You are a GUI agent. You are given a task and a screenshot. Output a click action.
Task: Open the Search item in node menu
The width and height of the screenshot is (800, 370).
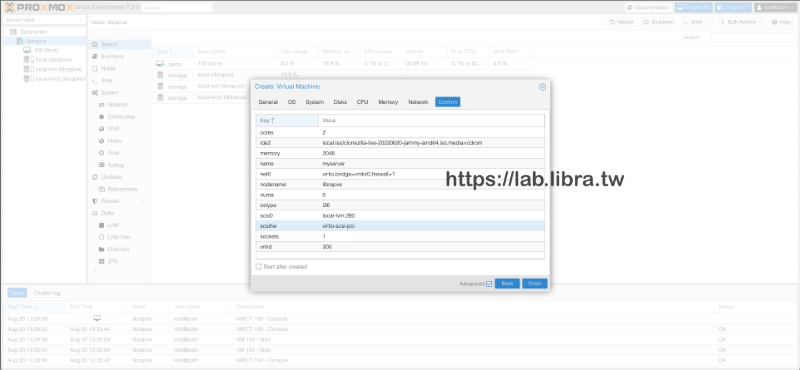tap(120, 44)
